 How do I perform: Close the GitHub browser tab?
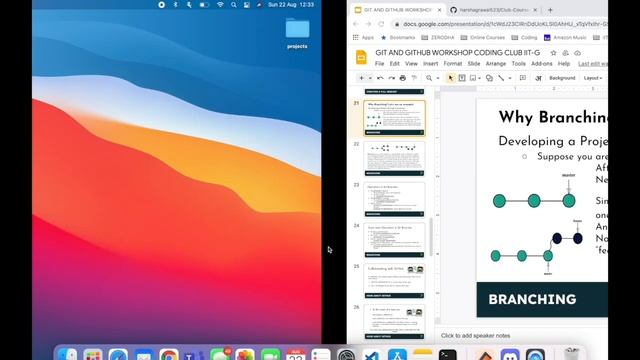click(x=535, y=10)
